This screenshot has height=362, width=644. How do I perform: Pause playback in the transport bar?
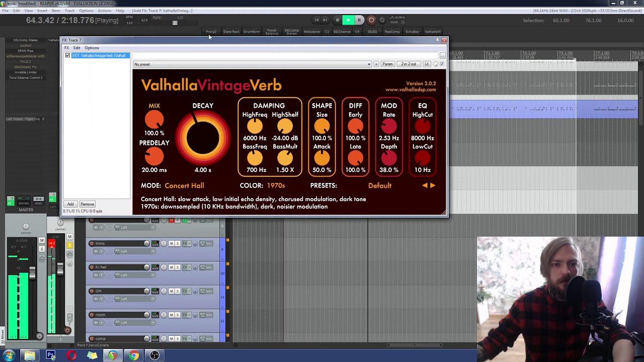[x=359, y=20]
